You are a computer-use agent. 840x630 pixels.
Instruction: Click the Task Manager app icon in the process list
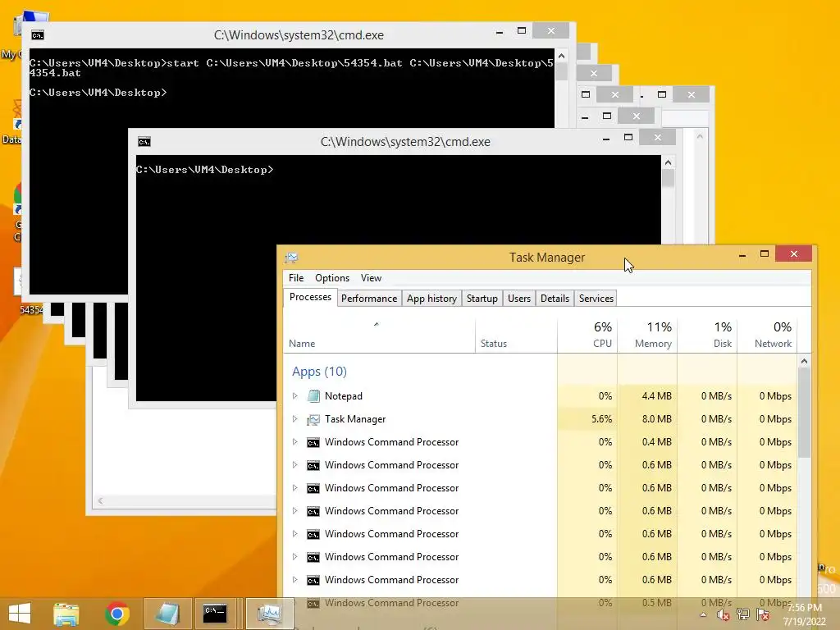[x=313, y=419]
